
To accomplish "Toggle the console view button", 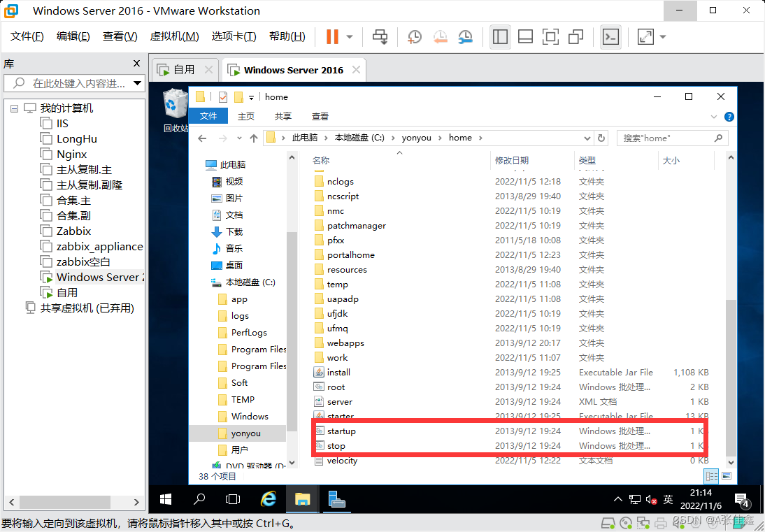I will [611, 36].
